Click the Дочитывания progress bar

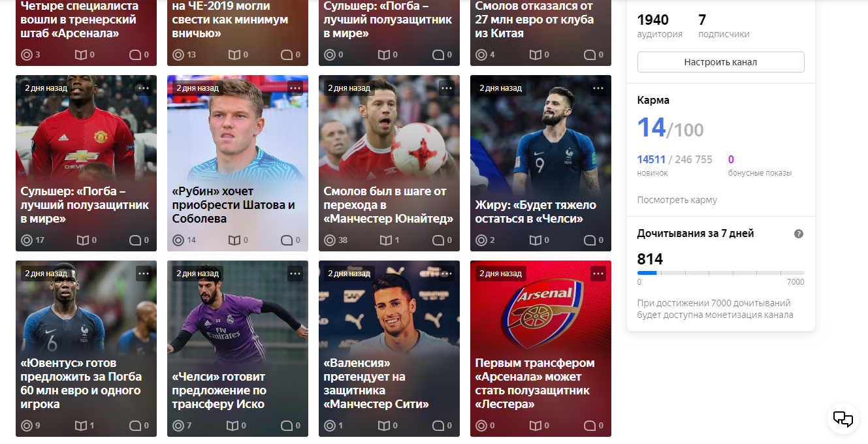click(720, 273)
